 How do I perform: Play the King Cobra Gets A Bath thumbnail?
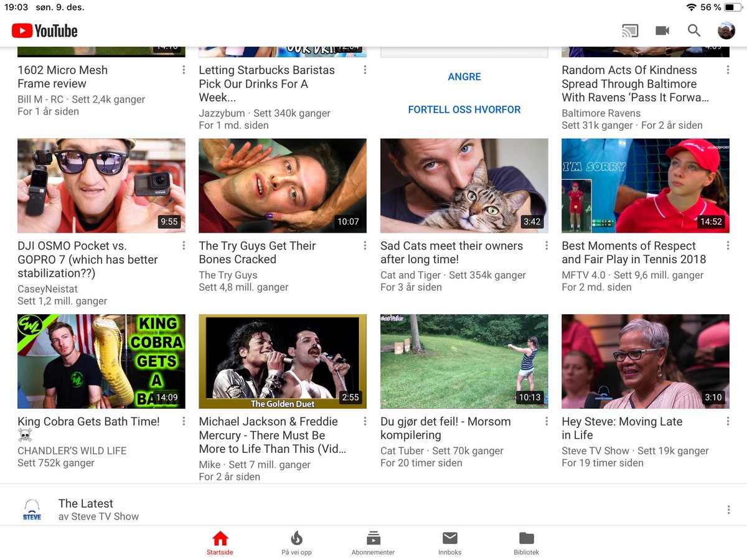tap(101, 362)
